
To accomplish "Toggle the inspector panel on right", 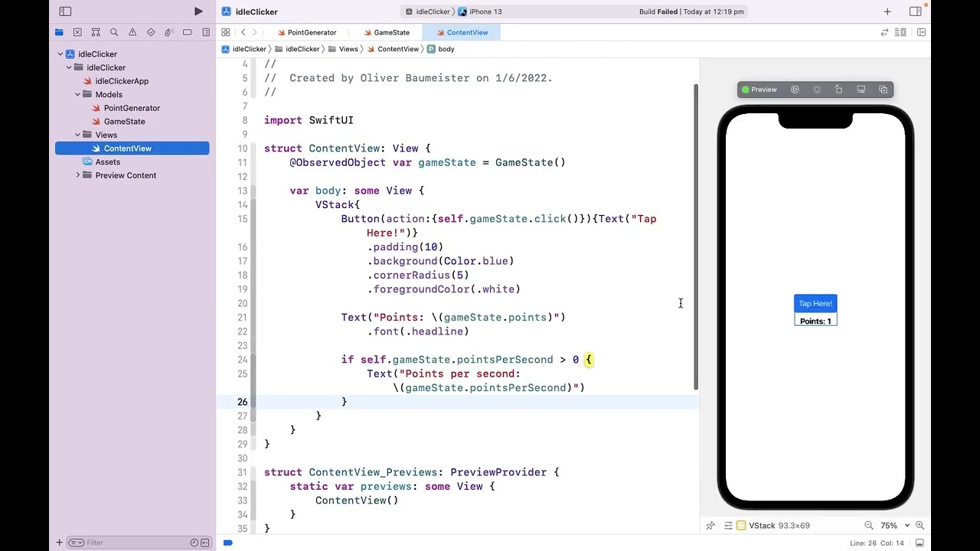I will click(x=915, y=11).
